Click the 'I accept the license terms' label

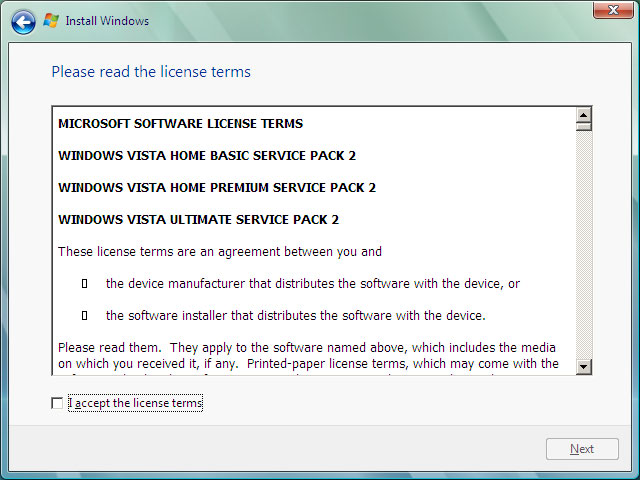(x=135, y=403)
